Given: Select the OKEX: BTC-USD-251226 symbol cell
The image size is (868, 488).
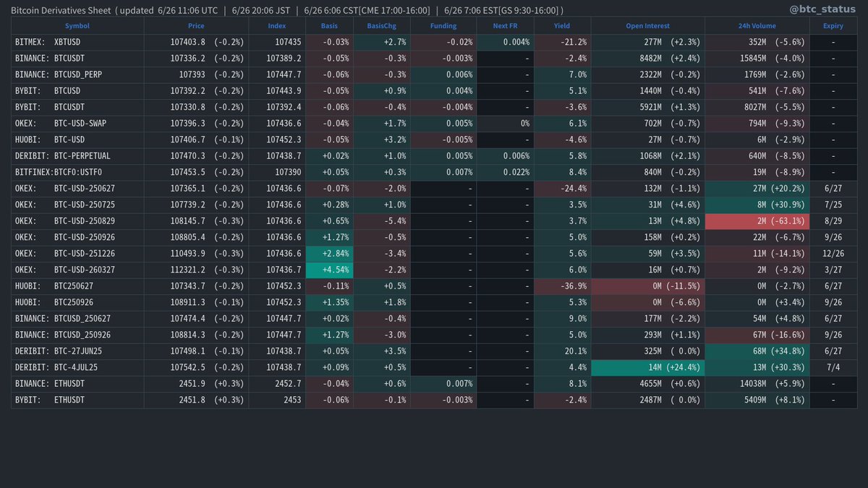Looking at the screenshot, I should click(x=77, y=253).
